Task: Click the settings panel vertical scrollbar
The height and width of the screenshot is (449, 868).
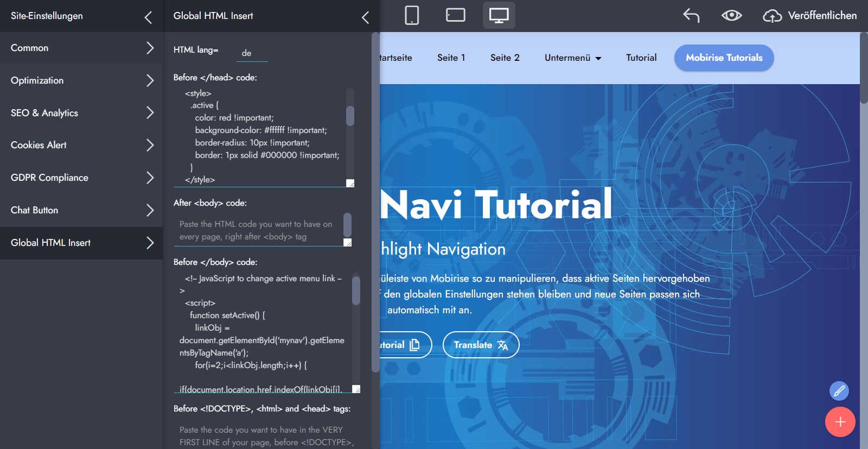Action: pos(375,201)
